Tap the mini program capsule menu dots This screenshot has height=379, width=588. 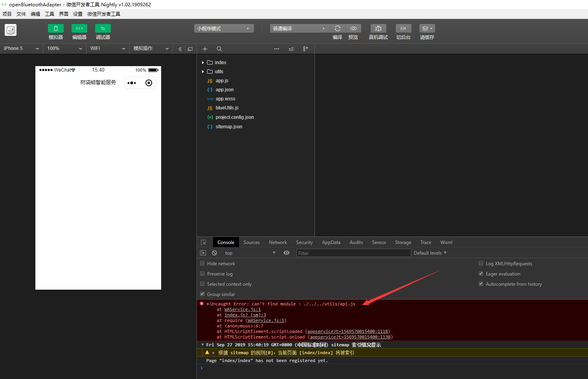tap(132, 83)
